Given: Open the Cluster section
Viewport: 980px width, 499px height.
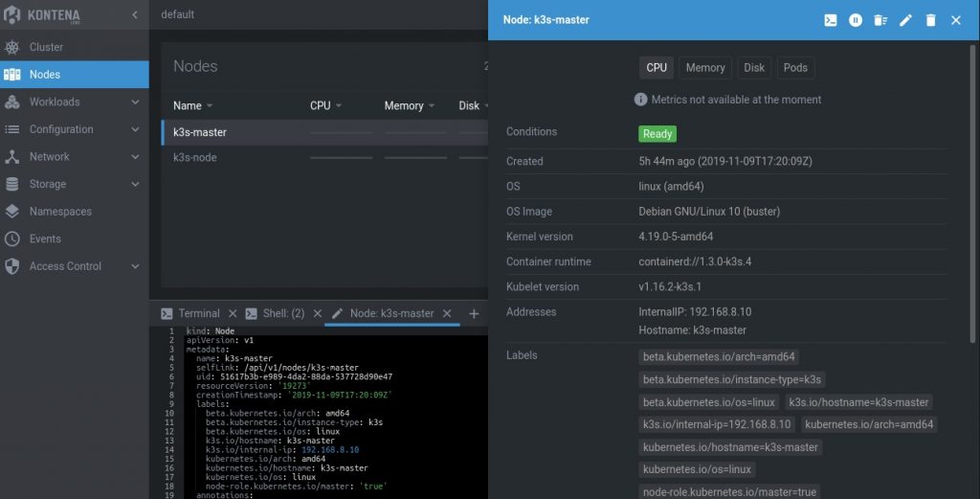Looking at the screenshot, I should (x=75, y=47).
